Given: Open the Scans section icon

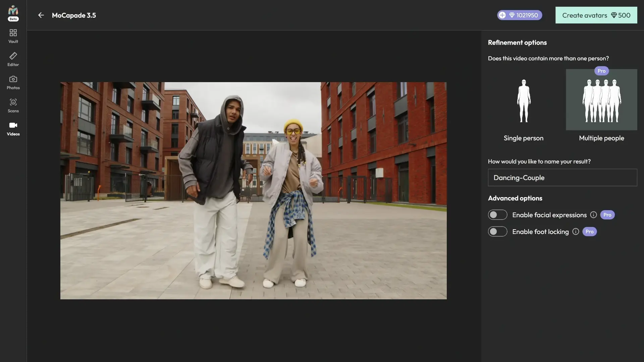Looking at the screenshot, I should (x=13, y=102).
